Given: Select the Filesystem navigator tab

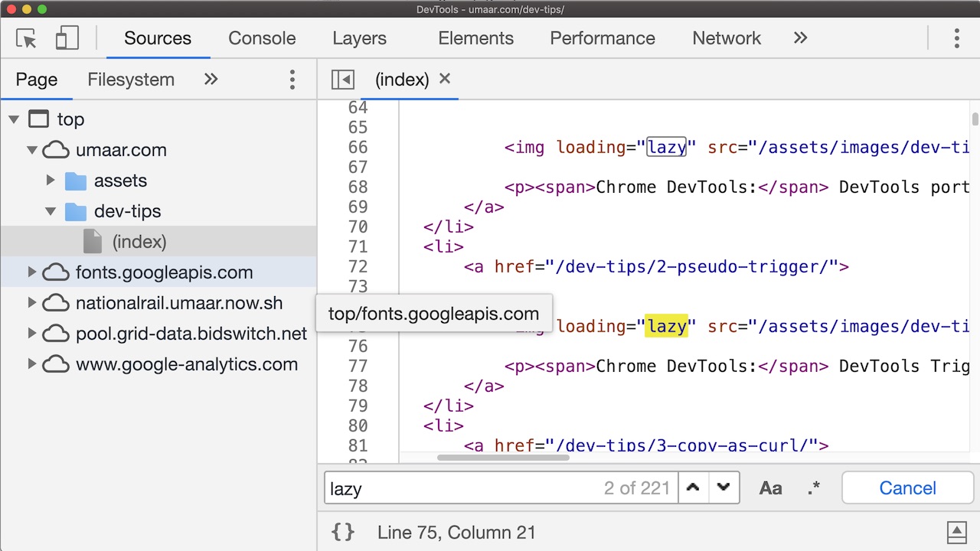Looking at the screenshot, I should (131, 80).
